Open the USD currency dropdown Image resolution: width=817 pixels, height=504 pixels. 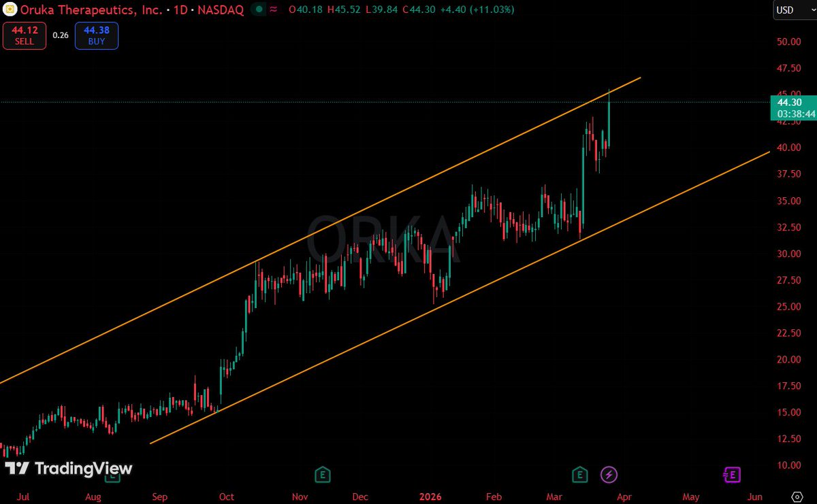point(795,10)
